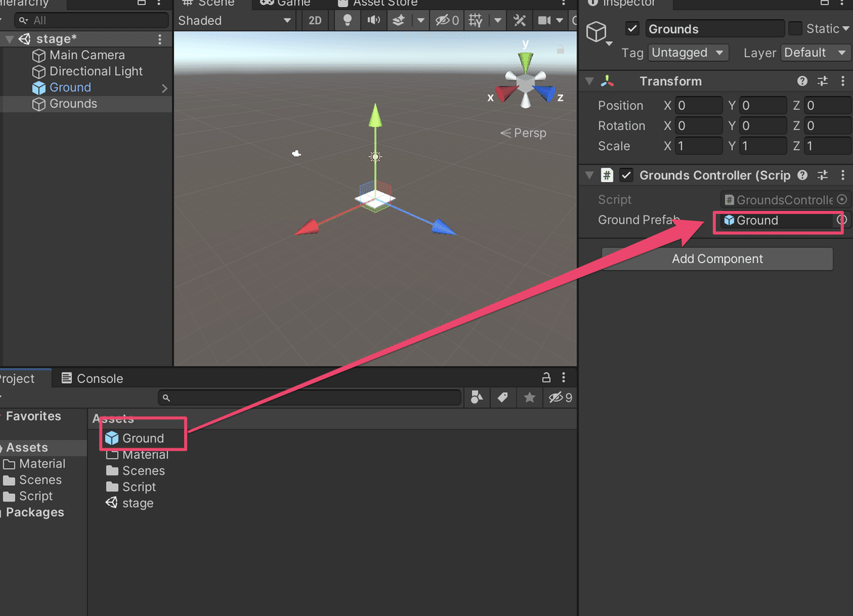Toggle Persp projection label
This screenshot has width=853, height=616.
point(523,133)
